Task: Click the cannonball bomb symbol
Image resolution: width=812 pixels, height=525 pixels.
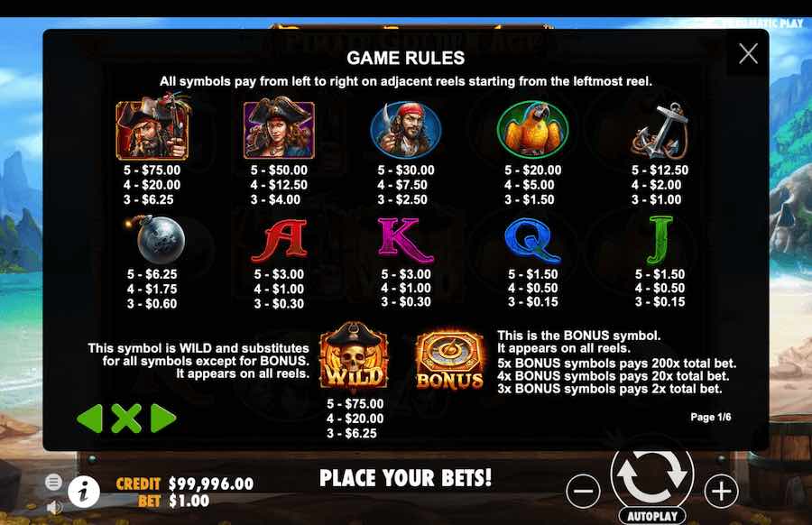Action: (x=155, y=240)
